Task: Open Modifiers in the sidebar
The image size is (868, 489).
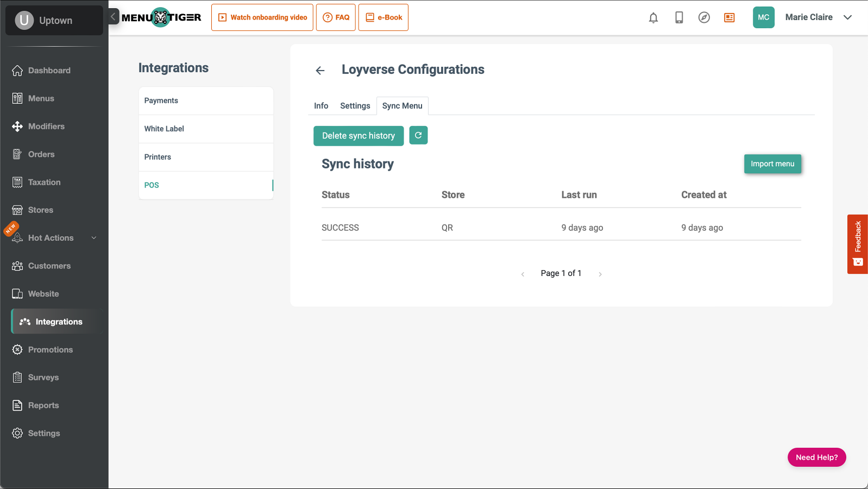Action: tap(46, 127)
